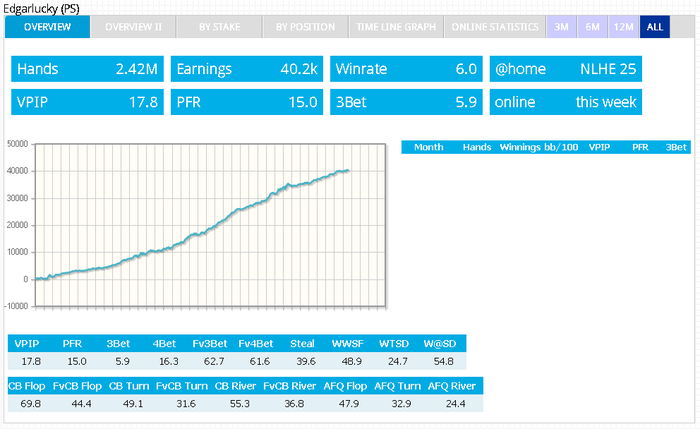Click the Winrate 6.0 stat tile
Viewport: 700px width, 429px height.
(406, 69)
